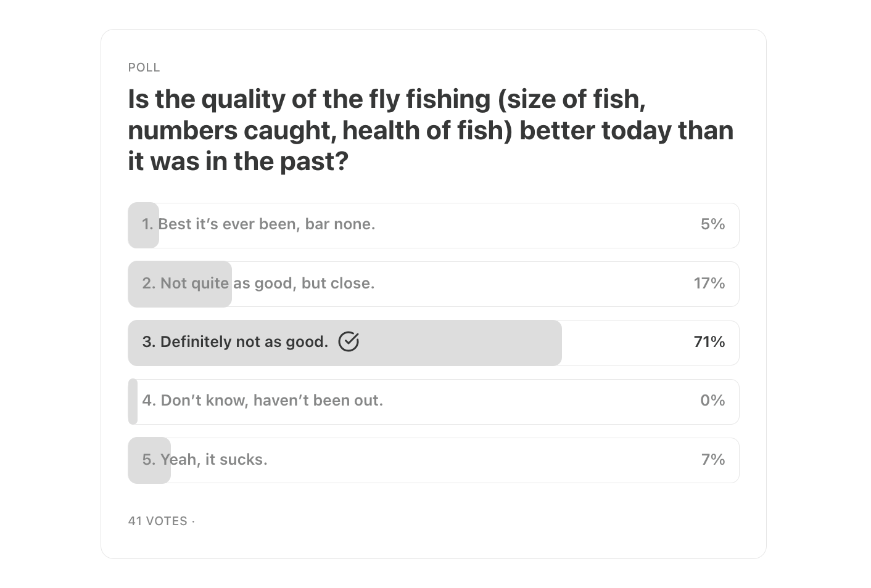Click the number "4." on the fourth option

click(x=149, y=401)
